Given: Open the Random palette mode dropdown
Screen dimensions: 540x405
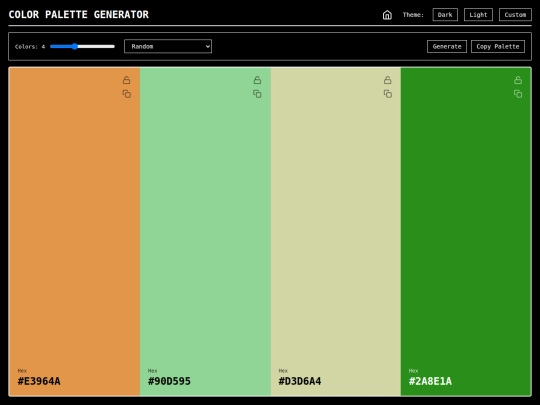Looking at the screenshot, I should [x=168, y=46].
